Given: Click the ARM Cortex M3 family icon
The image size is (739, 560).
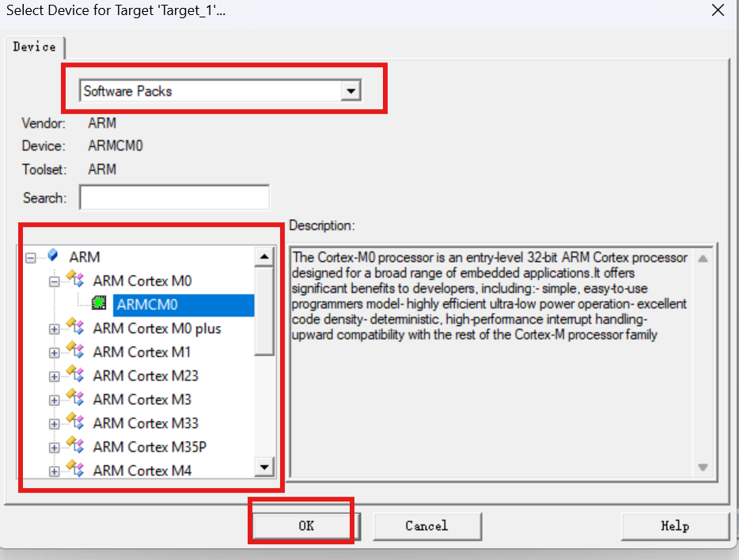Looking at the screenshot, I should click(x=75, y=398).
